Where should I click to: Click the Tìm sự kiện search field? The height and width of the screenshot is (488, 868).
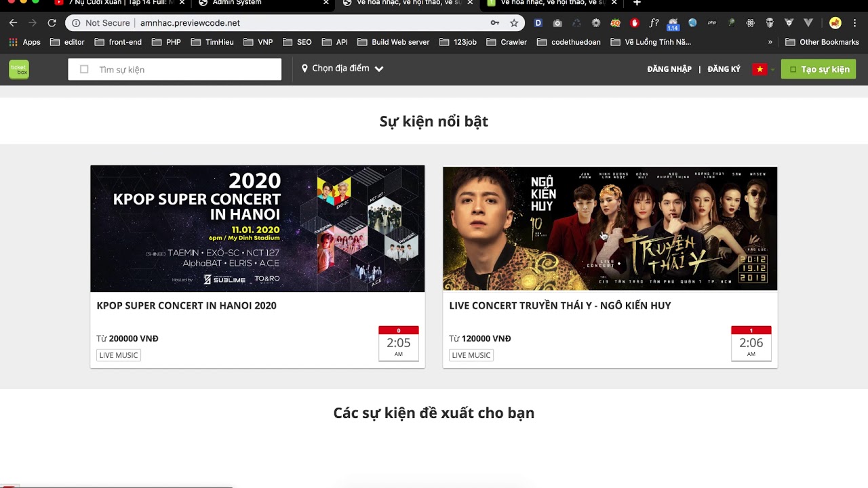(x=175, y=69)
